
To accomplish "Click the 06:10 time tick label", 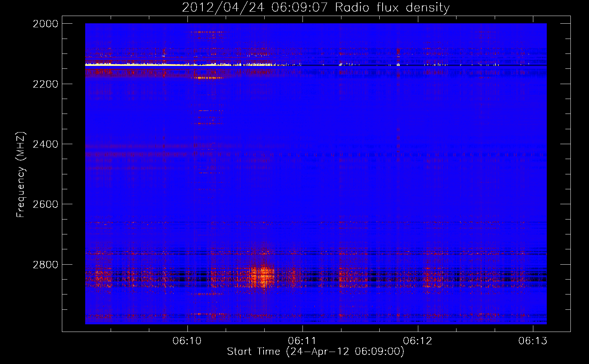I will point(187,341).
